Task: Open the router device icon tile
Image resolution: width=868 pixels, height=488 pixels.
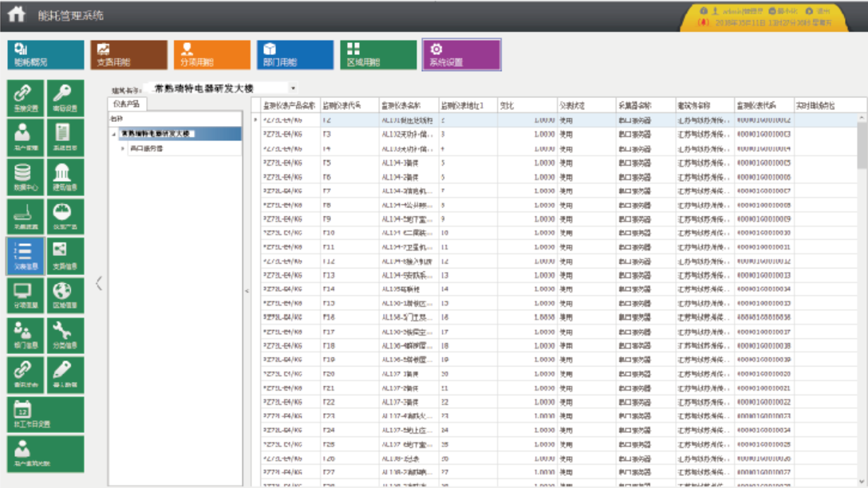Action: [x=25, y=217]
